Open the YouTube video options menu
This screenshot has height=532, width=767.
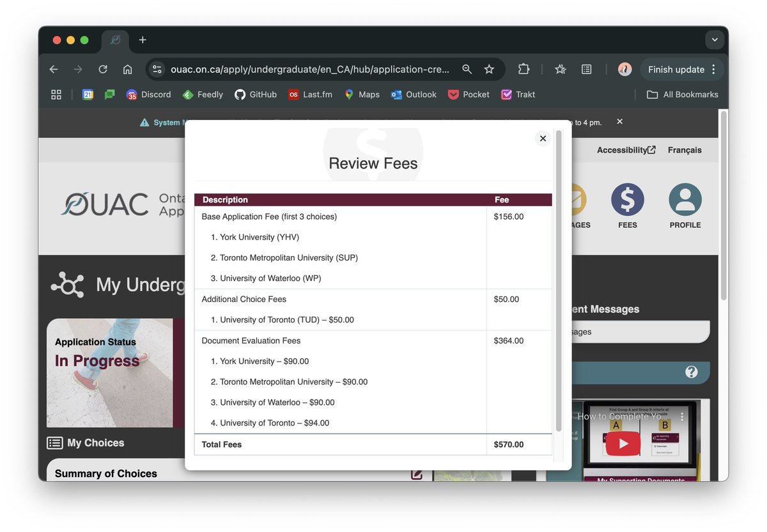click(682, 416)
